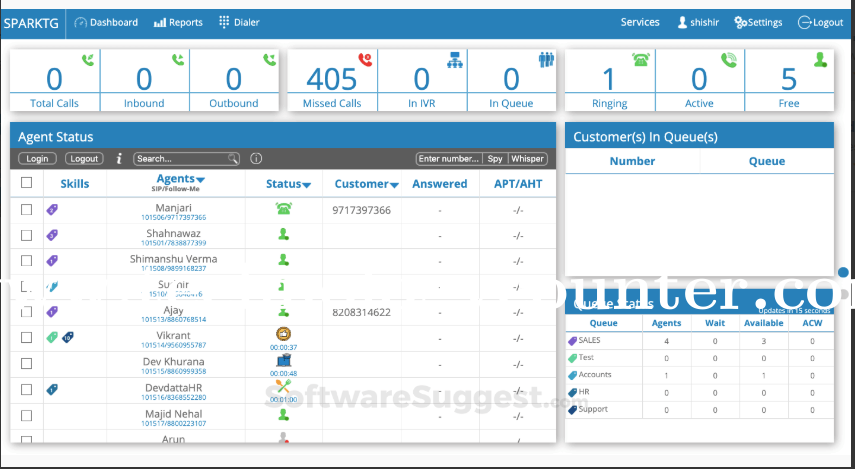Click the Missed Calls tile
Viewport: 855px width, 469px height.
point(332,80)
